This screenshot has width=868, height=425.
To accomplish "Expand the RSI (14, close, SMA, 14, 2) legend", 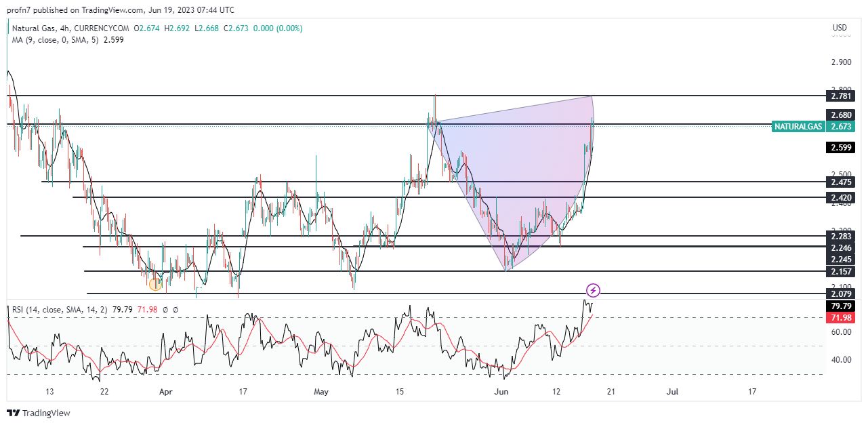I will [x=61, y=310].
